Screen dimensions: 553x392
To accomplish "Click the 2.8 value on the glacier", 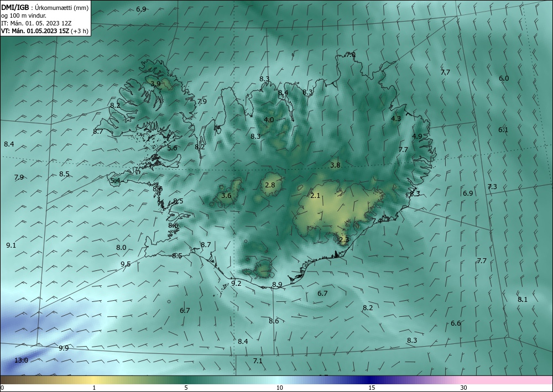I will pyautogui.click(x=270, y=185).
